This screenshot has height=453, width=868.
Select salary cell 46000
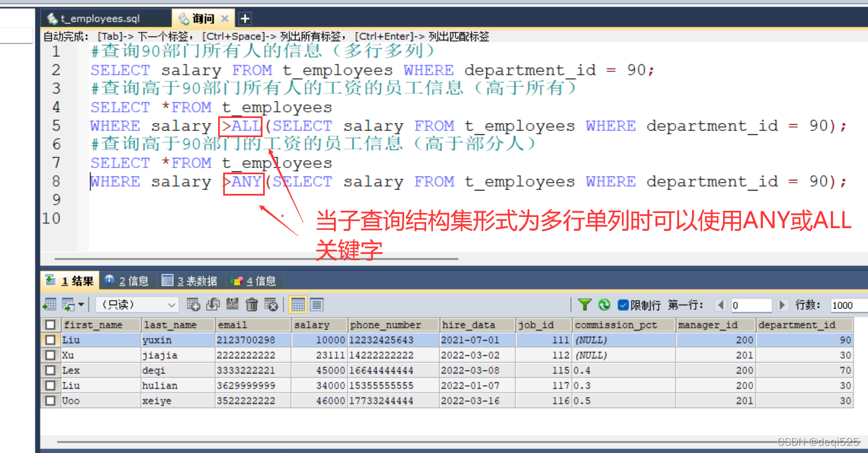click(x=319, y=401)
